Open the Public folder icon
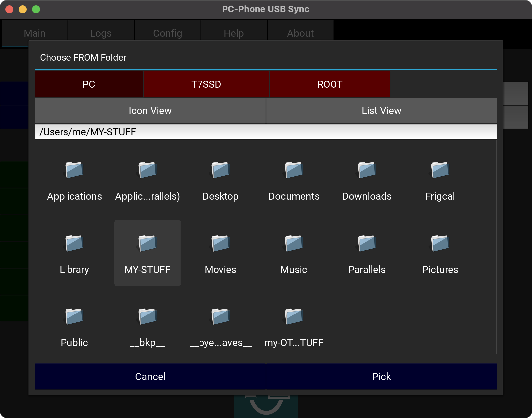 74,317
